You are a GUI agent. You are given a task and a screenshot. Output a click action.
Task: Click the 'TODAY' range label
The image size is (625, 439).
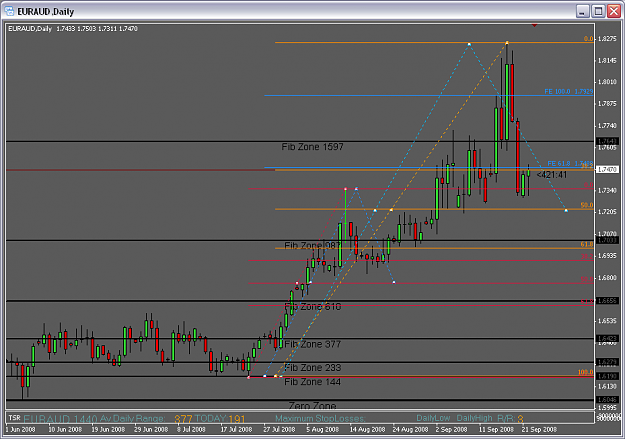pos(210,419)
